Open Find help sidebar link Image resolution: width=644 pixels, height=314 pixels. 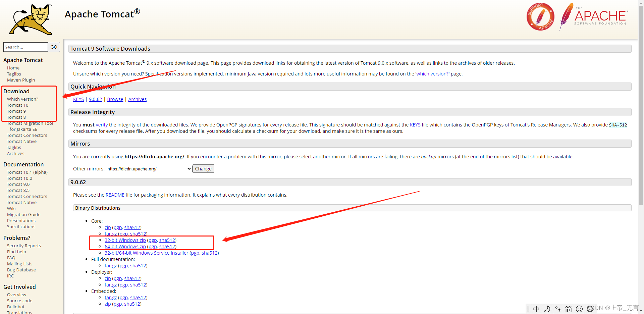pyautogui.click(x=16, y=252)
